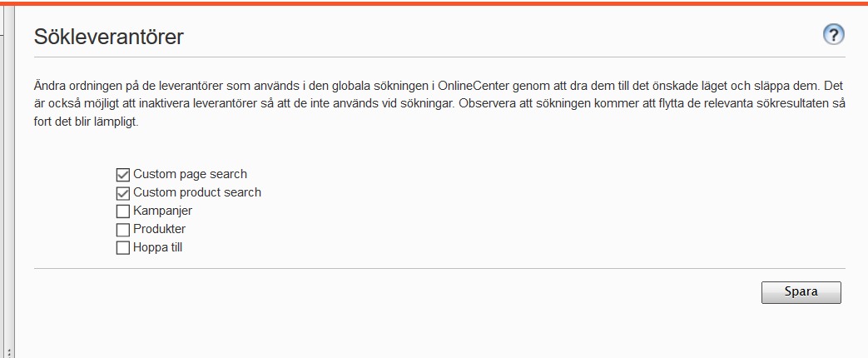868x358 pixels.
Task: Select the 'Custom product search' label text
Action: click(197, 192)
